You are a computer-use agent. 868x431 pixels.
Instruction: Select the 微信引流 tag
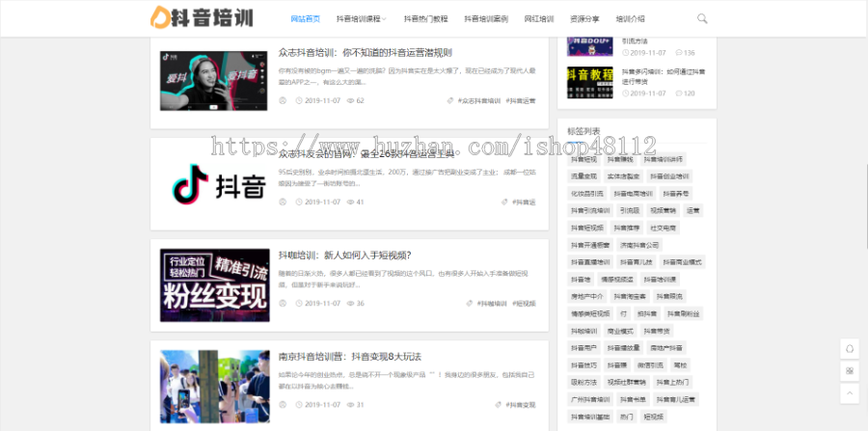click(650, 365)
